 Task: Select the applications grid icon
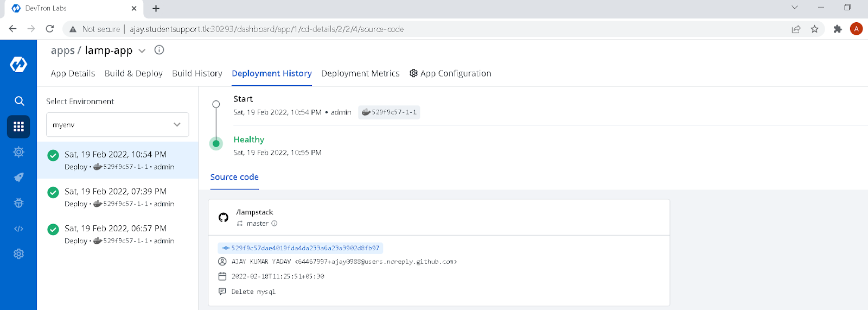(x=18, y=126)
